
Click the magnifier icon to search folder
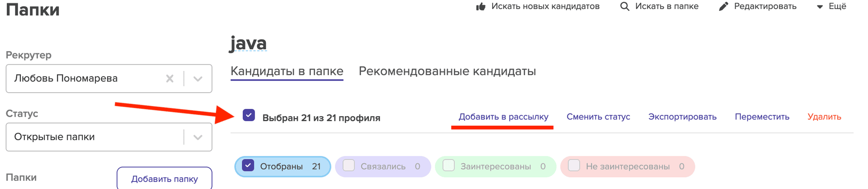(624, 6)
